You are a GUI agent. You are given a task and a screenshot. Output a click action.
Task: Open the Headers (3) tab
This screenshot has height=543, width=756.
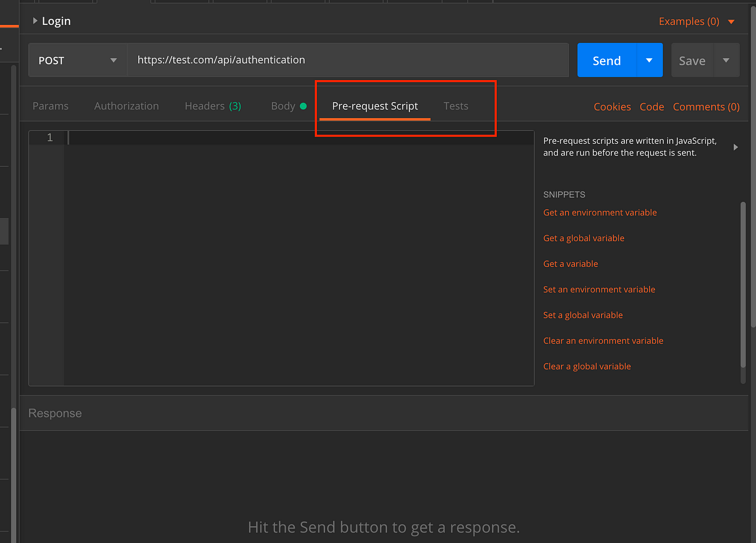[213, 106]
